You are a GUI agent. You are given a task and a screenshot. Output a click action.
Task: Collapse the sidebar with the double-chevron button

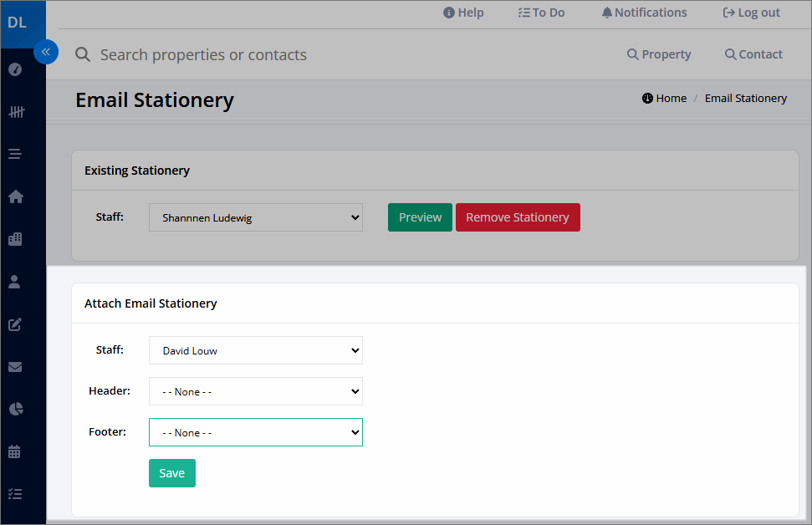(46, 52)
